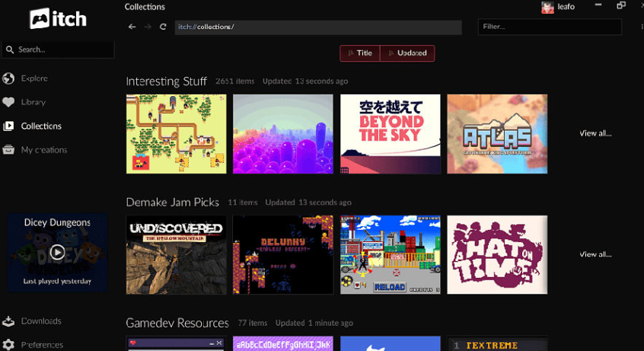The image size is (644, 351).
Task: Open the pixel map game thumbnail
Action: (x=176, y=134)
